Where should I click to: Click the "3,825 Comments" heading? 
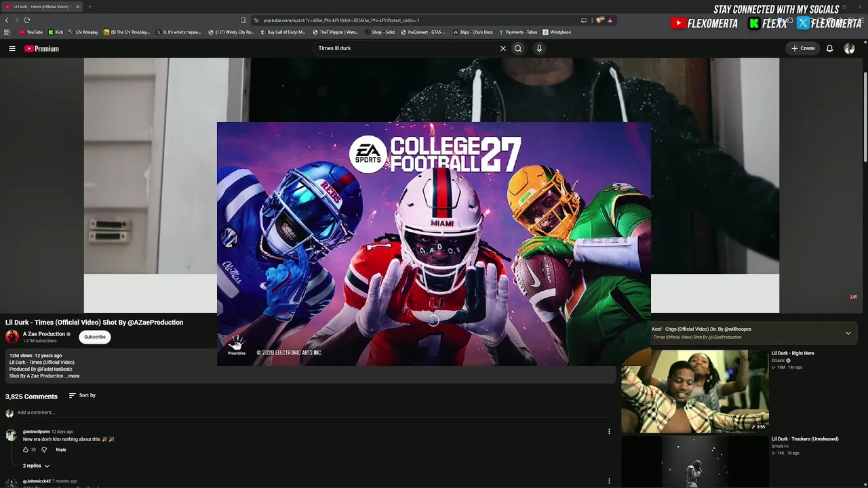31,396
